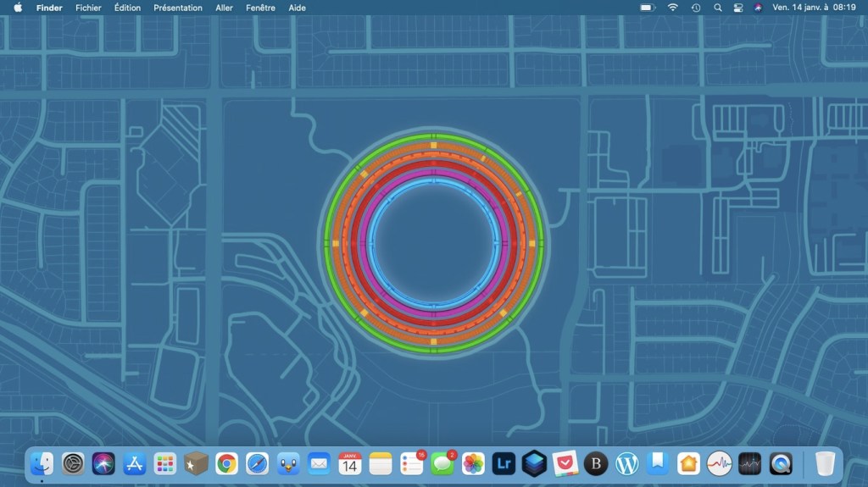Open the Trash in the Dock
The width and height of the screenshot is (868, 487).
pos(825,463)
